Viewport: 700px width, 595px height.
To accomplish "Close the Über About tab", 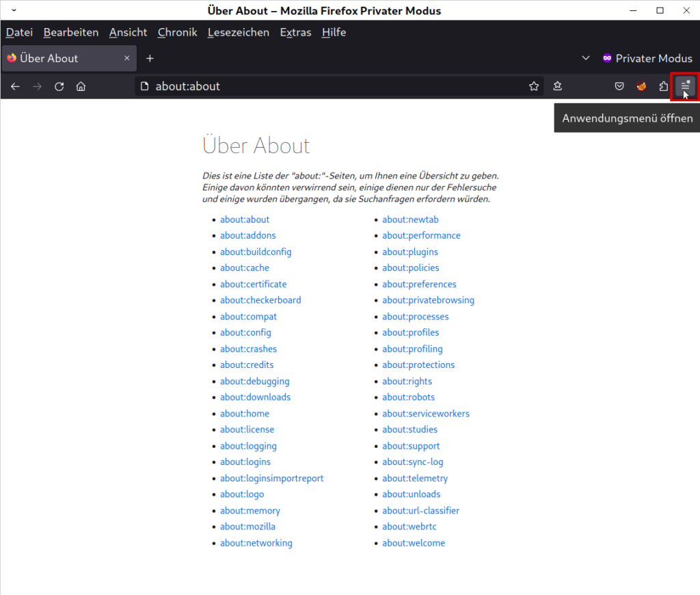I will (x=126, y=59).
